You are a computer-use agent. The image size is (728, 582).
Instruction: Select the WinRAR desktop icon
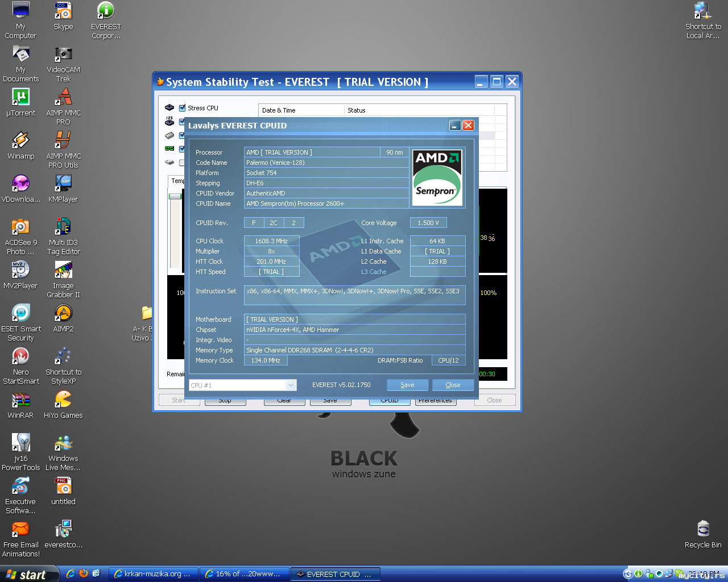tap(20, 405)
